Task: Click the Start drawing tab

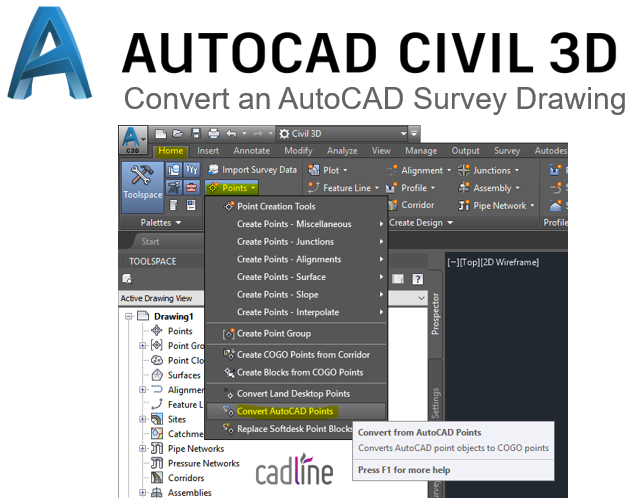Action: tap(150, 242)
